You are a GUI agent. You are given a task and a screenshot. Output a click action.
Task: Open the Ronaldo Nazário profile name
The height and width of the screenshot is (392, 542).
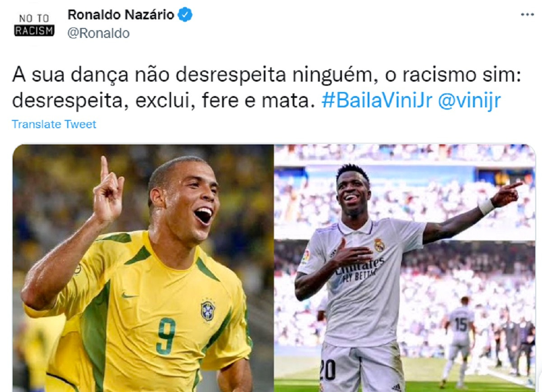pyautogui.click(x=121, y=14)
